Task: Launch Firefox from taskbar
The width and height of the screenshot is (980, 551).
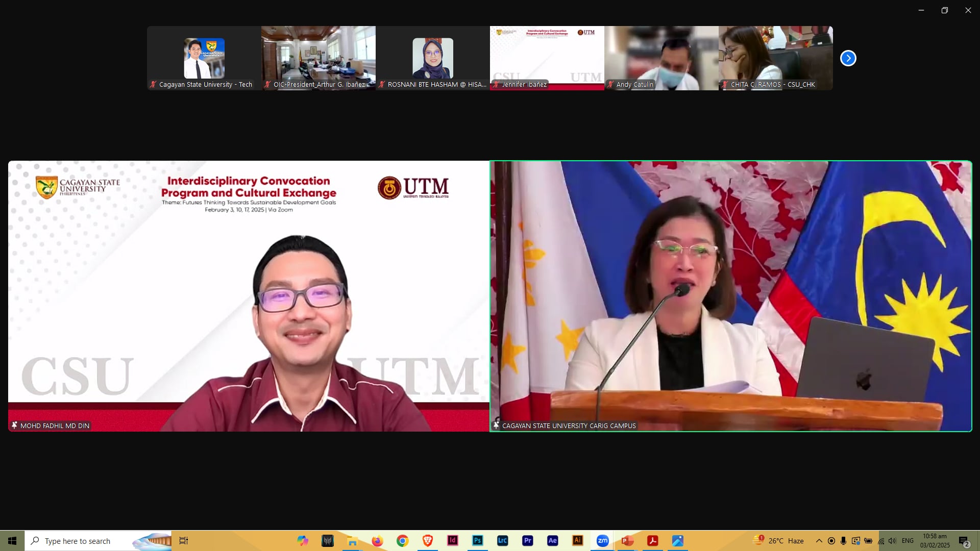Action: 377,541
